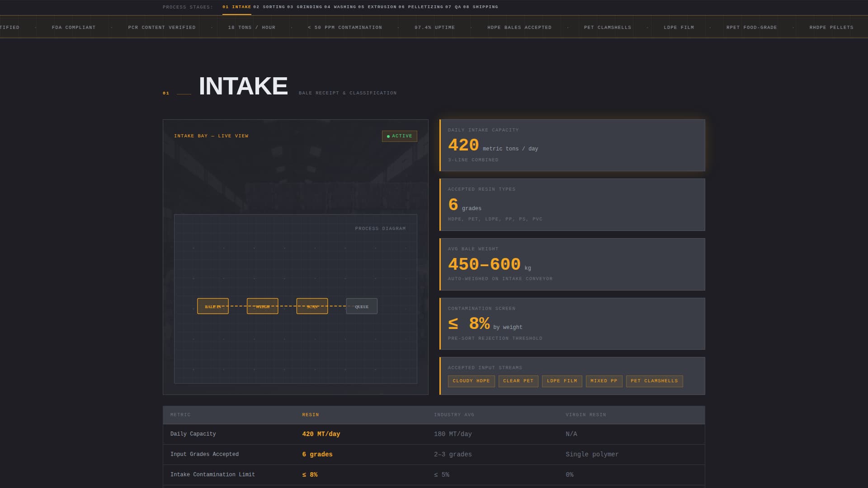
Task: Switch to the 03 Grinding stage
Action: click(x=305, y=7)
